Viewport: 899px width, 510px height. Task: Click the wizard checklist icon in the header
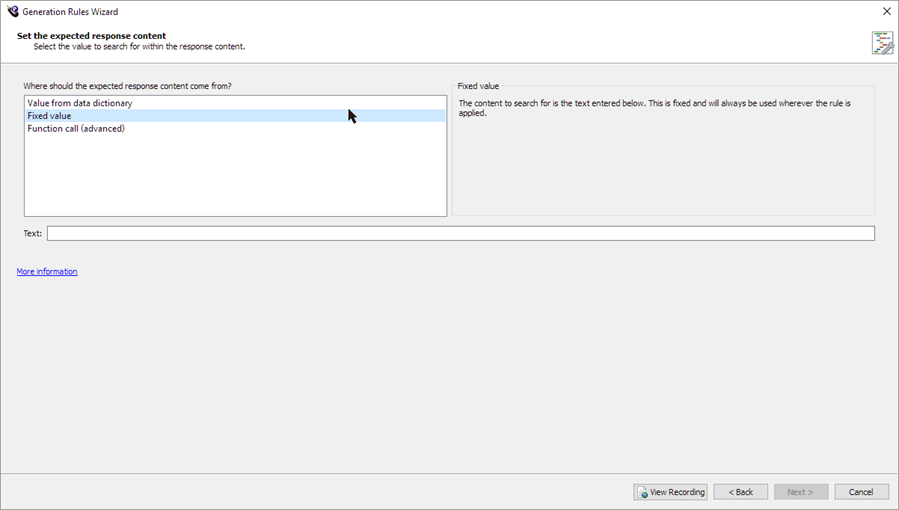882,42
